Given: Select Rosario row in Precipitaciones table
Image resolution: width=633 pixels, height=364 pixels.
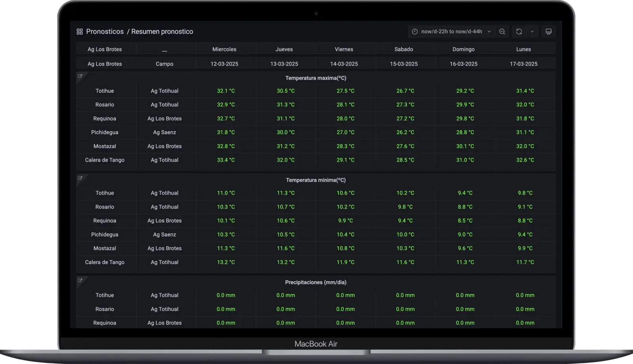Looking at the screenshot, I should [105, 309].
